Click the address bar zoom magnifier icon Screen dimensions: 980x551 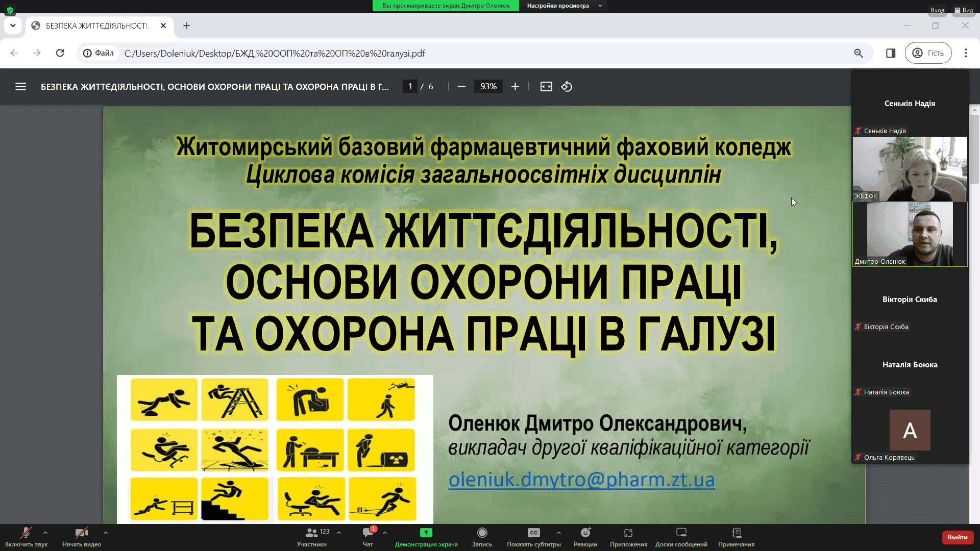859,53
